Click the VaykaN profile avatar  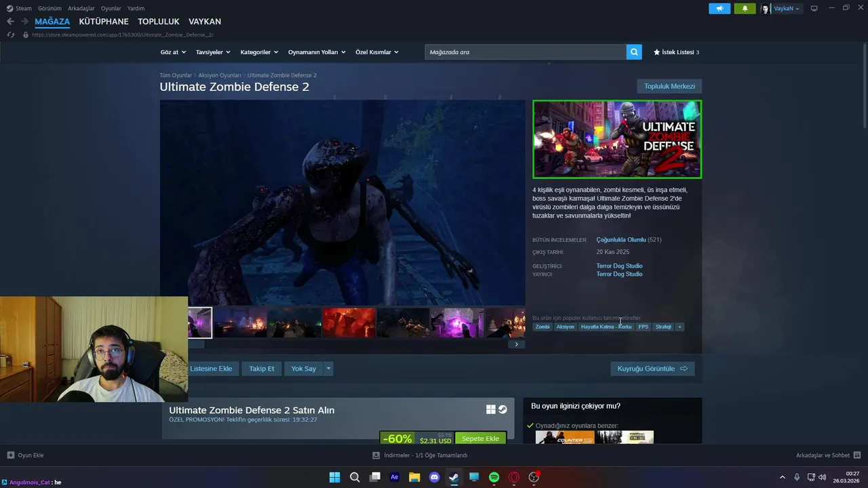pos(766,9)
